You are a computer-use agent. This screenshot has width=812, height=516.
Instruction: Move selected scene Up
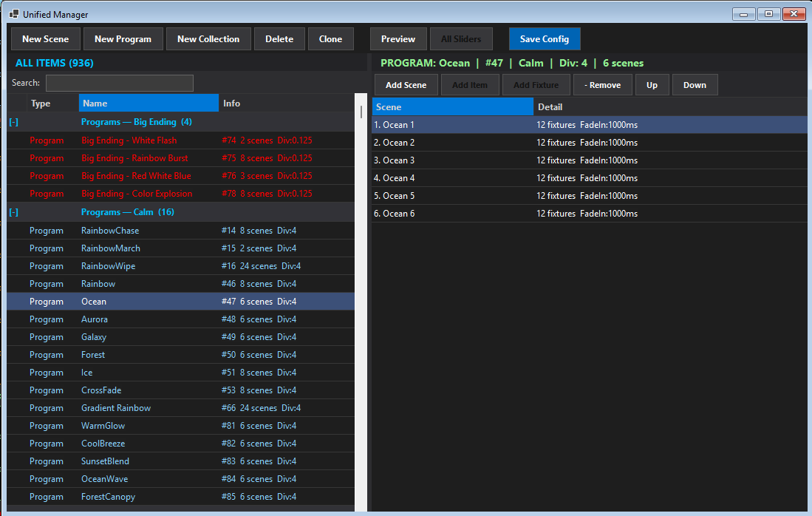(x=652, y=85)
